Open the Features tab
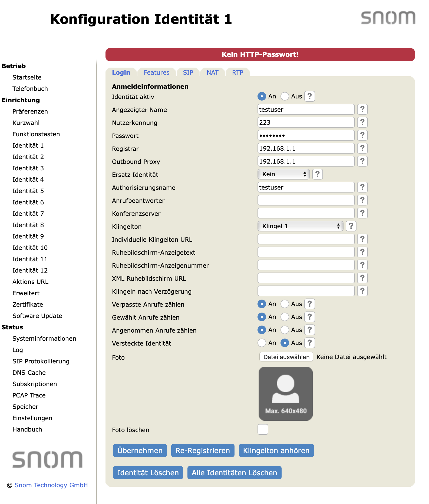 tap(156, 72)
